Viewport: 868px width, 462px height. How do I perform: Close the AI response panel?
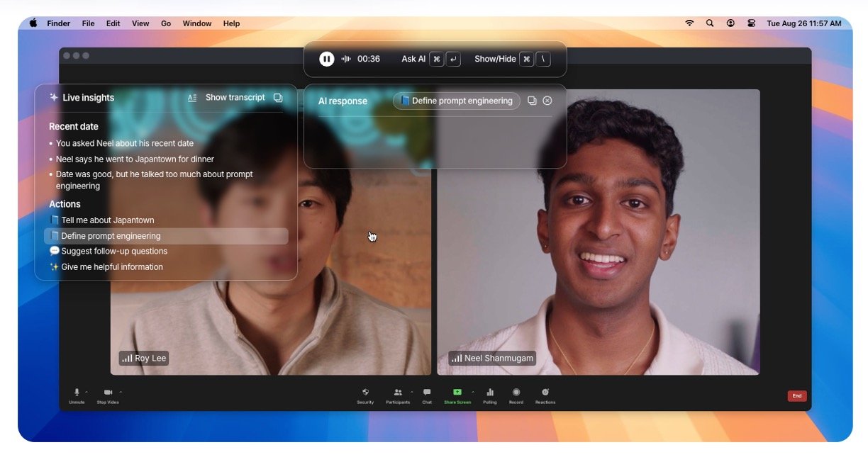(547, 101)
